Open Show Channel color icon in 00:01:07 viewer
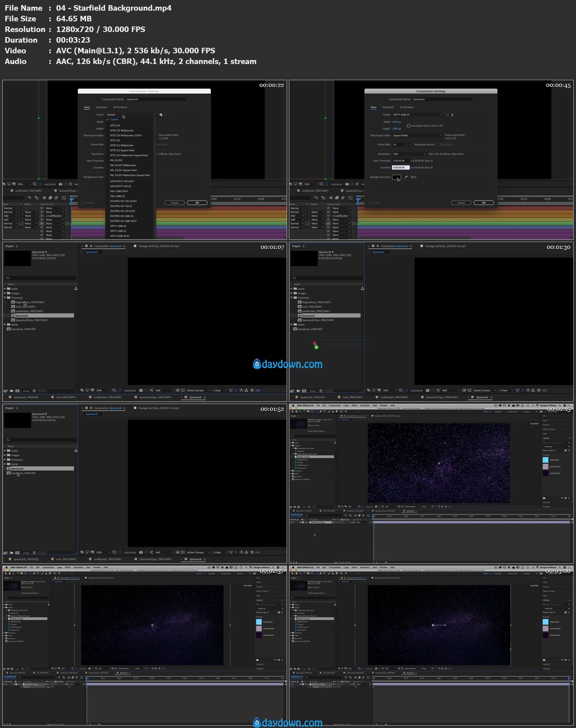This screenshot has width=576, height=728. [x=151, y=390]
